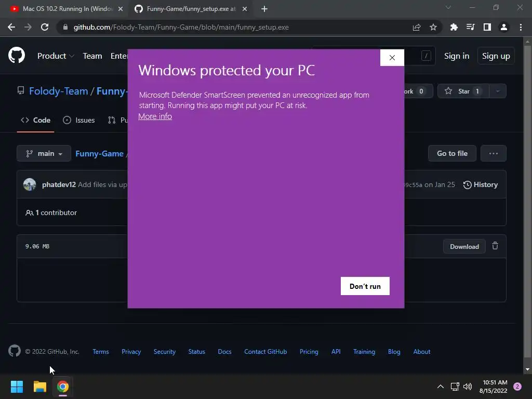Open the Docs footer link

coord(224,352)
